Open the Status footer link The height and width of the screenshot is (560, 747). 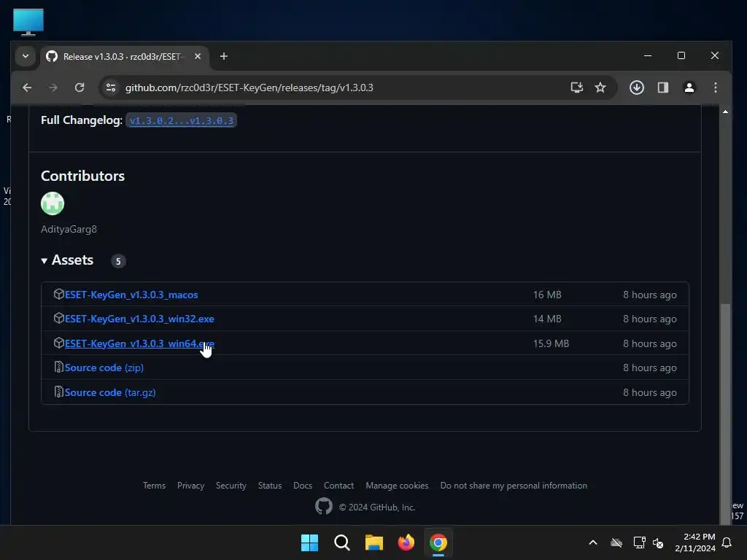270,486
